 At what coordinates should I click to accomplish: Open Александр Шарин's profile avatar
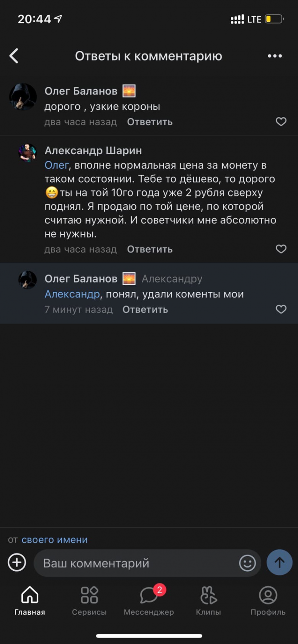pyautogui.click(x=27, y=153)
